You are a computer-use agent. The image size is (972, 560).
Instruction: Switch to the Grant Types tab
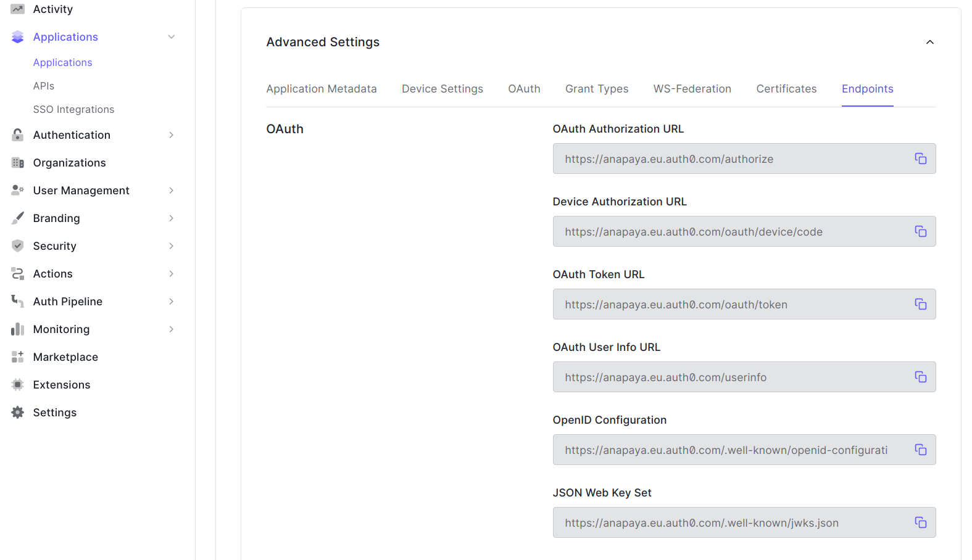click(596, 89)
